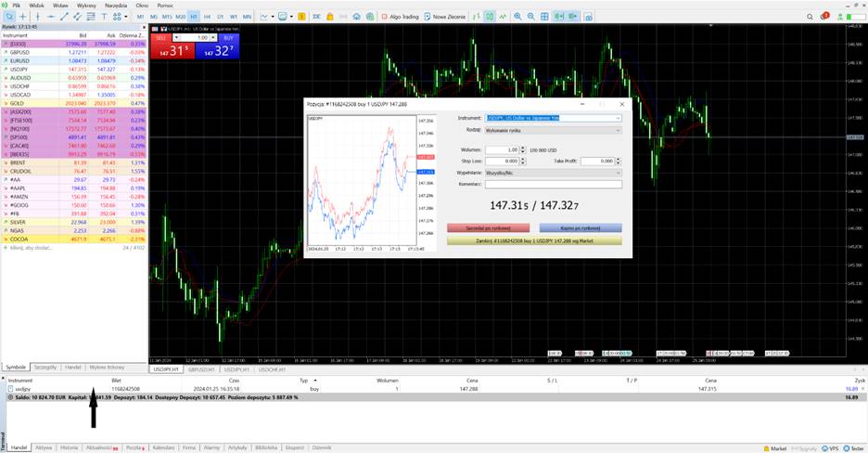868x453 pixels.
Task: Adjust the Wolumen spinner in dialog
Action: click(x=523, y=150)
